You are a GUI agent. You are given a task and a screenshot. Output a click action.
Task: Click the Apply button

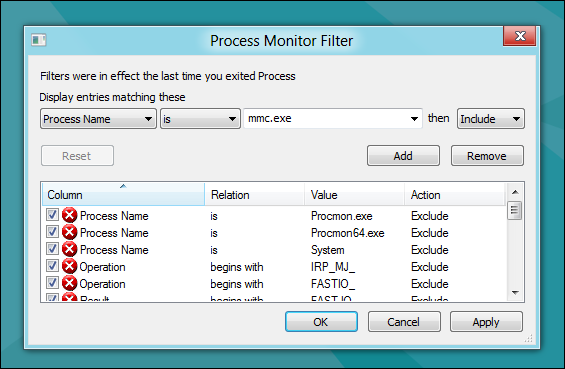486,321
